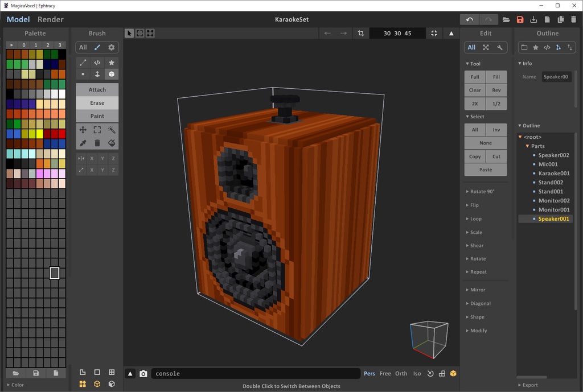Select palette tab 2

coord(48,45)
